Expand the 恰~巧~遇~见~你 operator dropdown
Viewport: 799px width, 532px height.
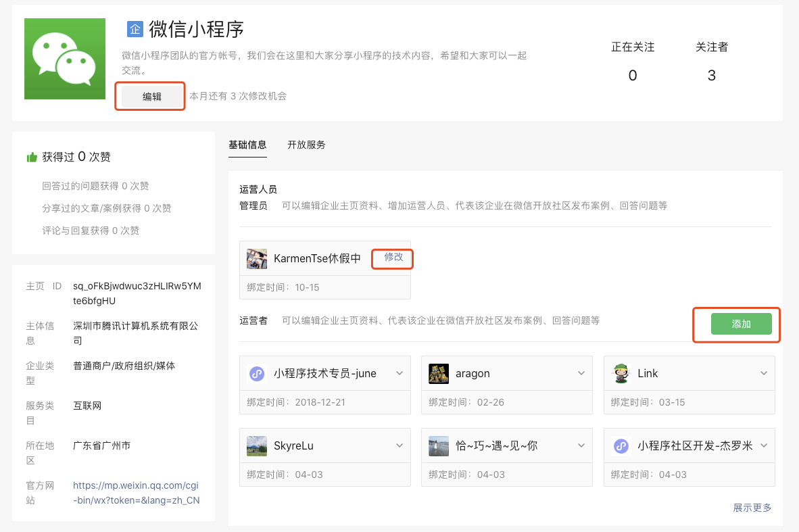coord(581,445)
